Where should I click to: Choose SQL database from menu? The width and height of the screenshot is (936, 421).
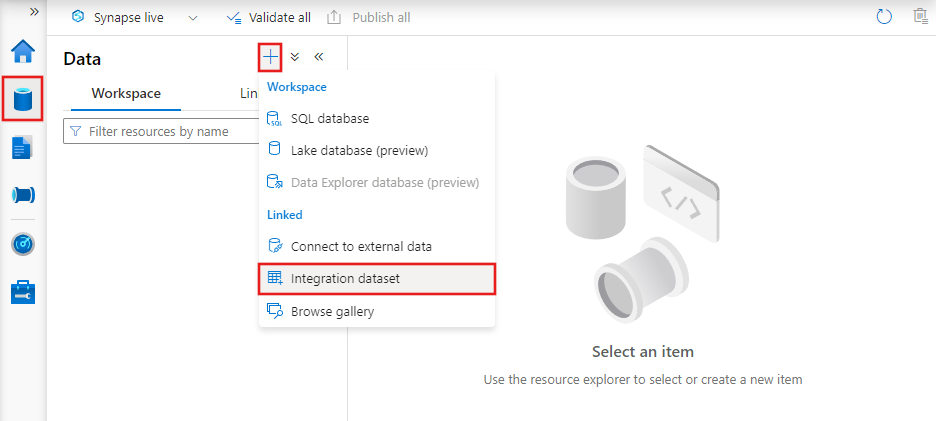(x=330, y=119)
